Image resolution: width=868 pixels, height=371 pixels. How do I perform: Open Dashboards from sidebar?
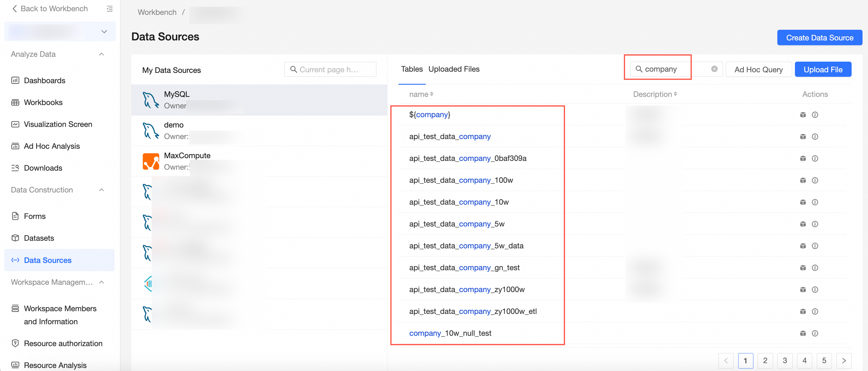[44, 81]
